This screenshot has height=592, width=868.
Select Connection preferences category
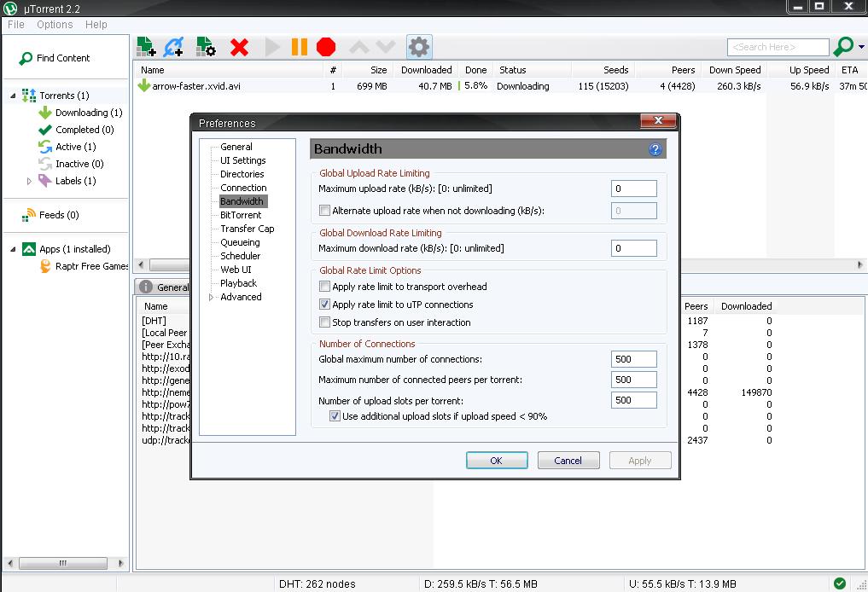point(243,188)
